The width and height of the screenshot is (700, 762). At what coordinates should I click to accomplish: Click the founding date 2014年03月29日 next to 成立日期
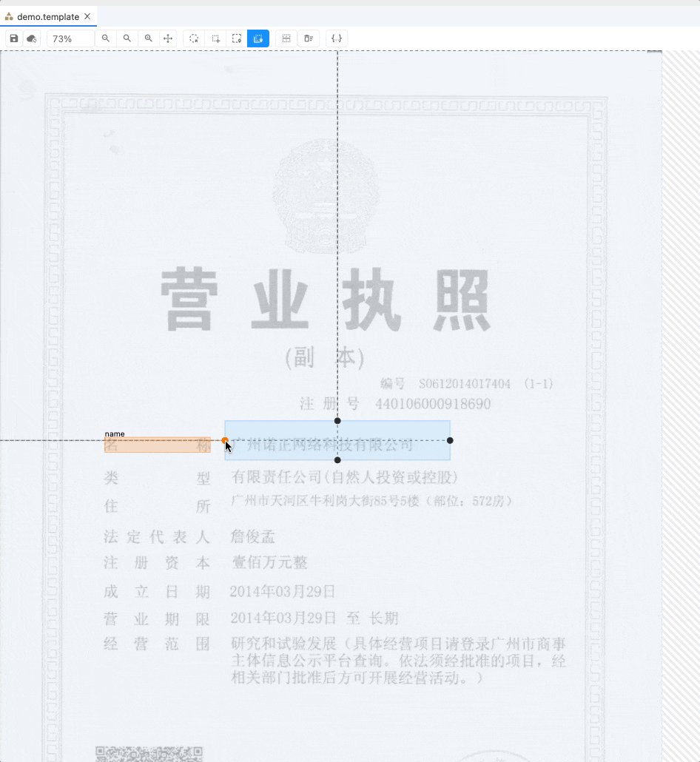coord(283,591)
